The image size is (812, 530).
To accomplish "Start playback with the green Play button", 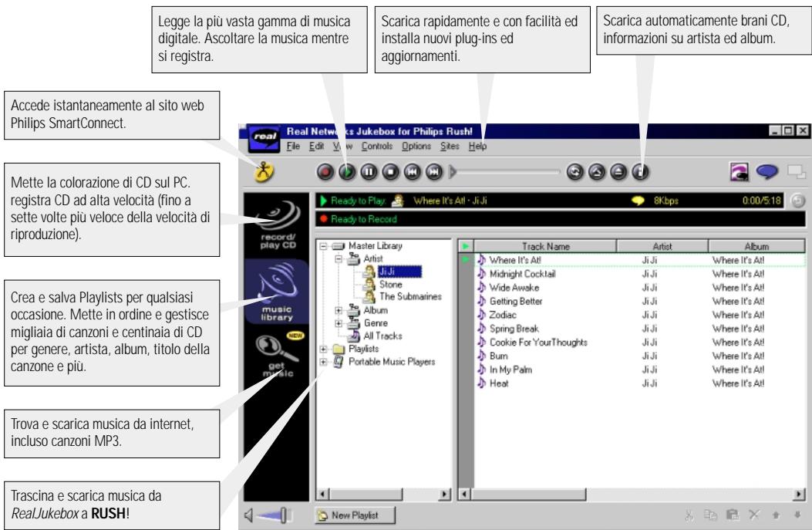I will pos(348,171).
